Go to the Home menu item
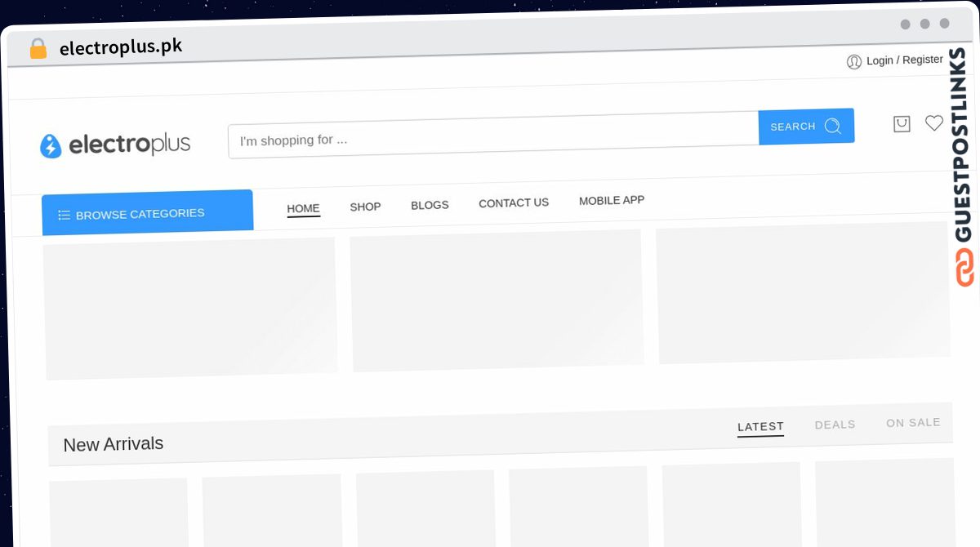Screen dimensions: 980x547 303,208
